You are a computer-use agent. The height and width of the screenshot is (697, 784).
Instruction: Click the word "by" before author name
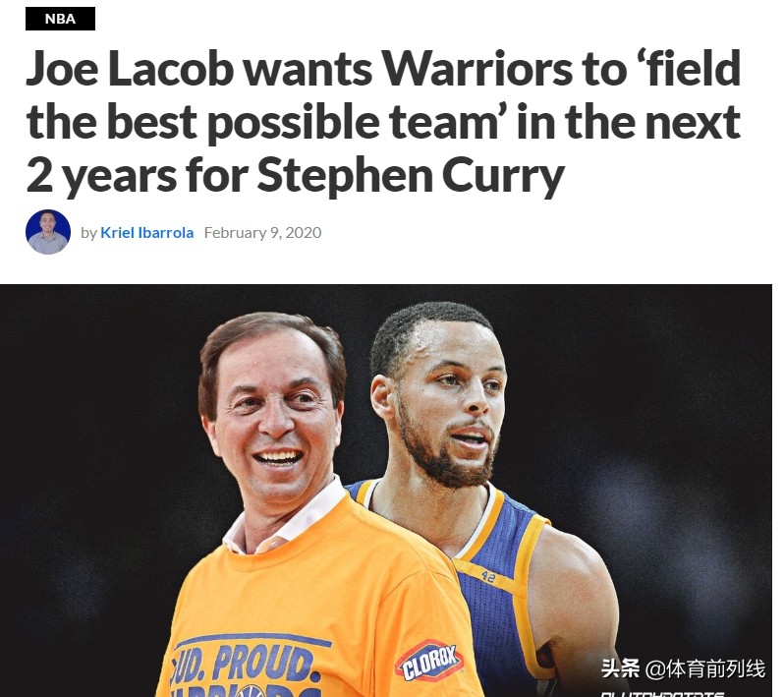point(88,233)
